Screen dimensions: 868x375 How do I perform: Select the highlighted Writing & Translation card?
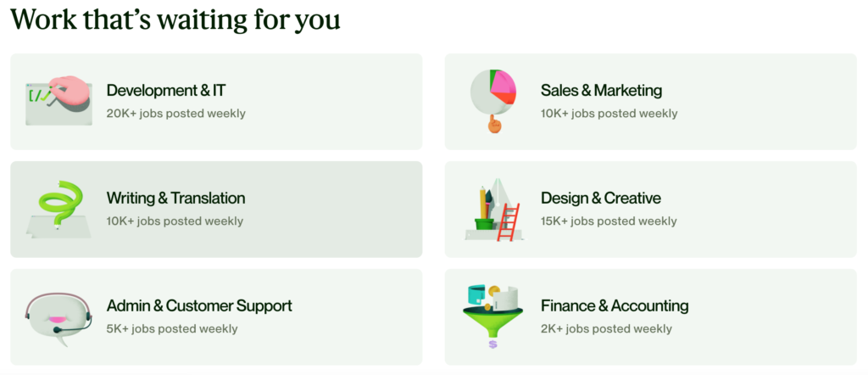(x=216, y=210)
